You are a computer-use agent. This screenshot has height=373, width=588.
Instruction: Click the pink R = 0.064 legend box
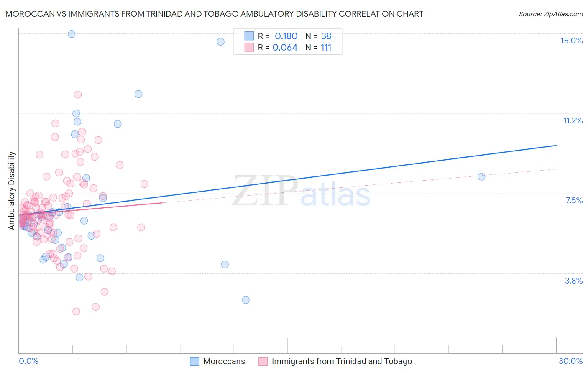pos(249,47)
